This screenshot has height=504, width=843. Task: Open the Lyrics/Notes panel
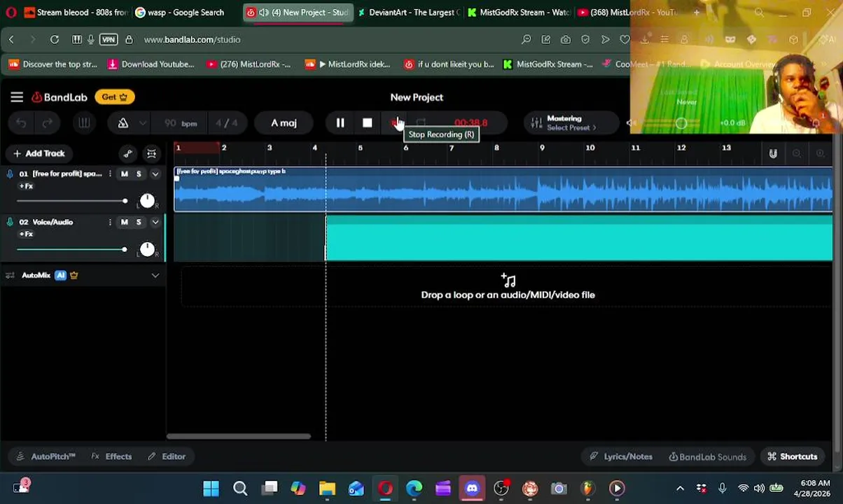(x=621, y=456)
